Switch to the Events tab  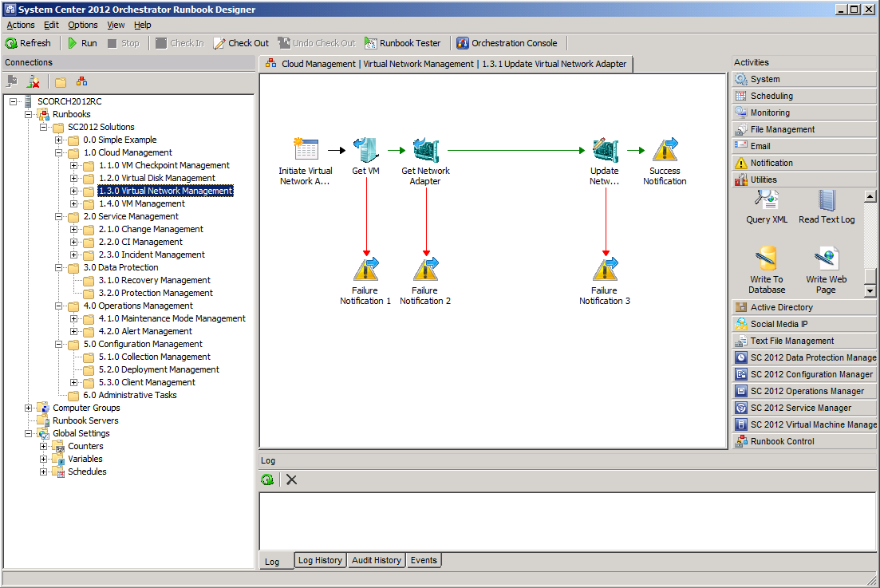pos(424,560)
